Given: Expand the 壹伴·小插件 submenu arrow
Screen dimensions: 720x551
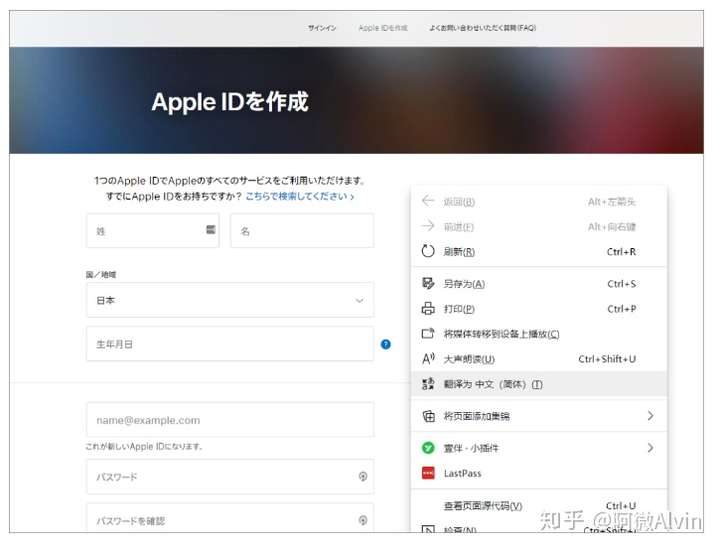Looking at the screenshot, I should [650, 448].
